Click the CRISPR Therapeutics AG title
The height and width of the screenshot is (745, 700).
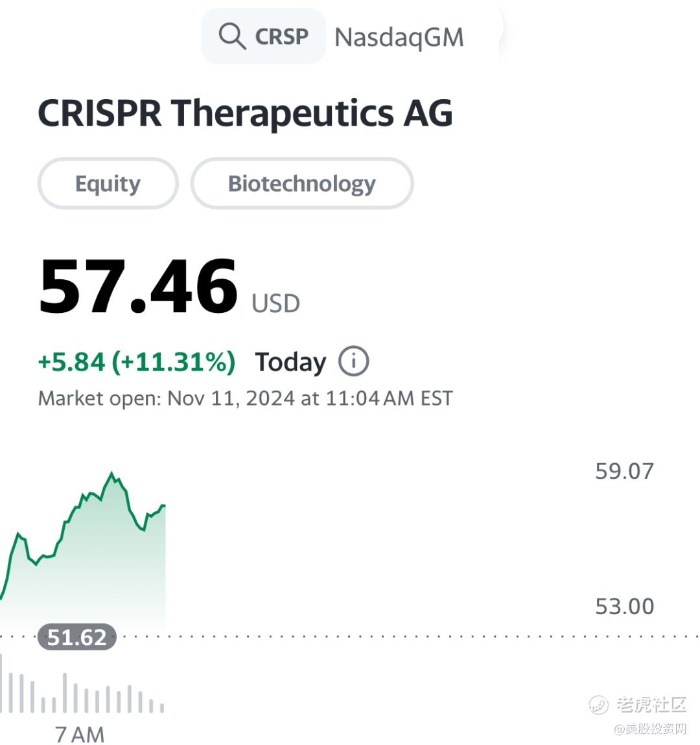[x=245, y=113]
